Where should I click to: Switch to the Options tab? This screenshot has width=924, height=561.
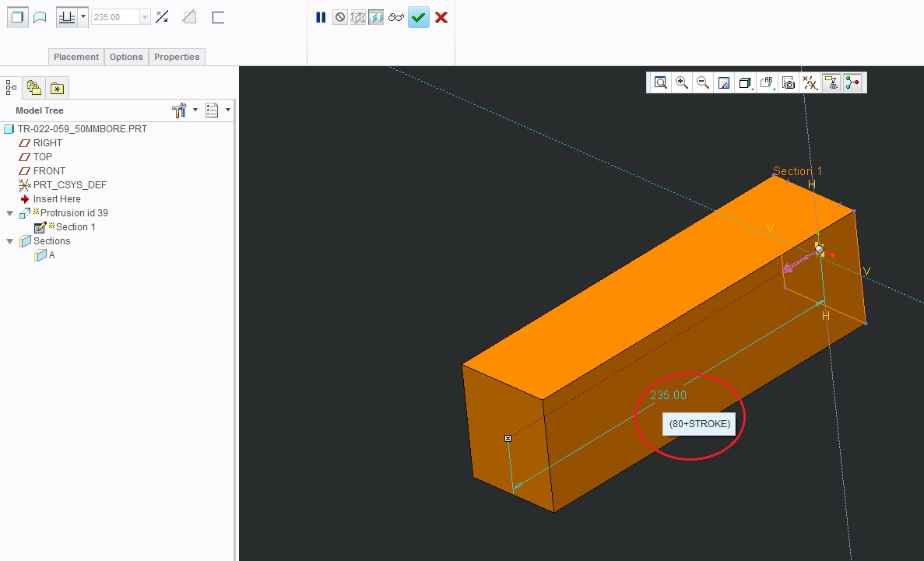(x=125, y=56)
